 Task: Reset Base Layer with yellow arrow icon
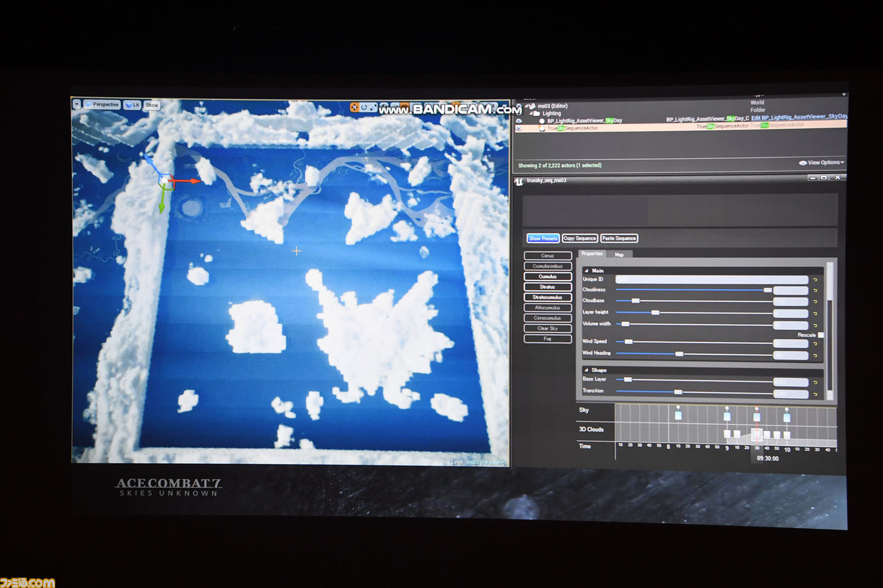tap(815, 383)
